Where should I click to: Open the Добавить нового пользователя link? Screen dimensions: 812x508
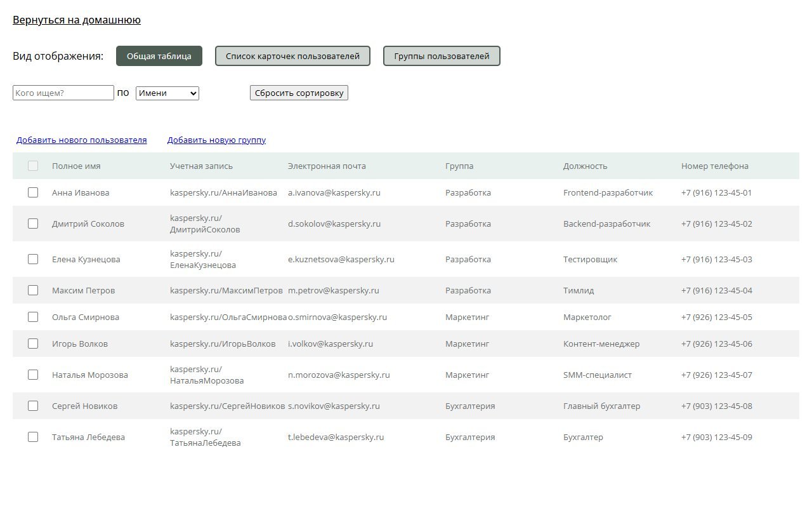point(82,140)
